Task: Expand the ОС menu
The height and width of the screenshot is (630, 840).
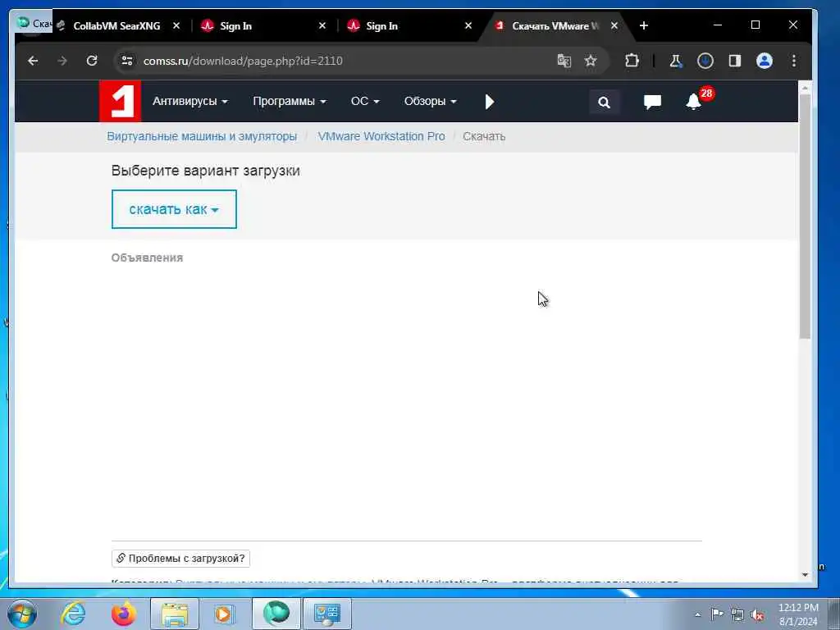Action: pyautogui.click(x=365, y=101)
